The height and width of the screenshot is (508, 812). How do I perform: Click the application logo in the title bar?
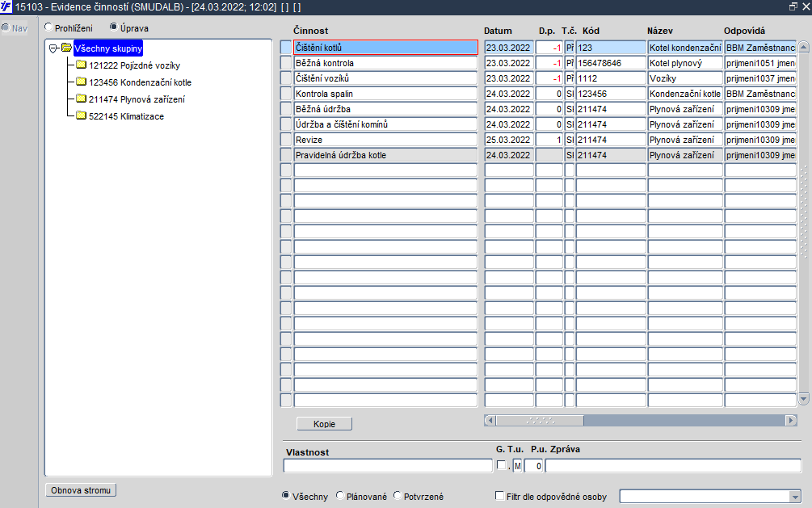(6, 6)
